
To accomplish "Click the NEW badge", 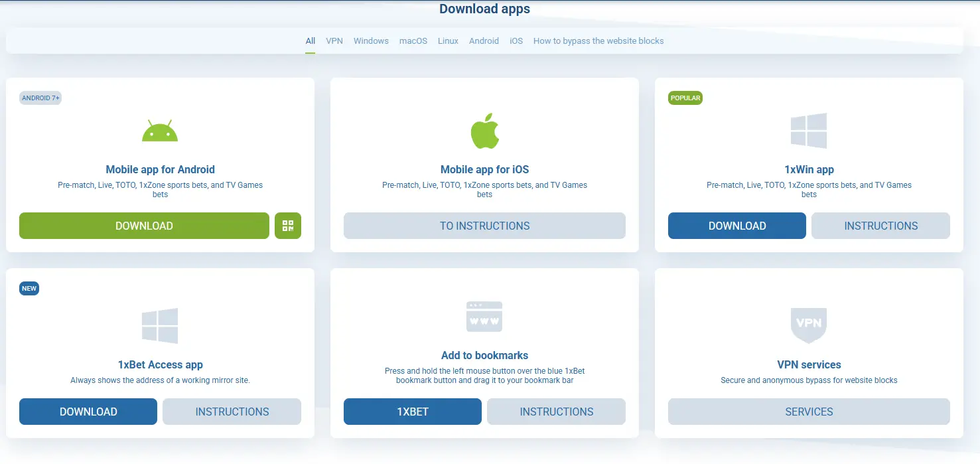I will point(29,289).
